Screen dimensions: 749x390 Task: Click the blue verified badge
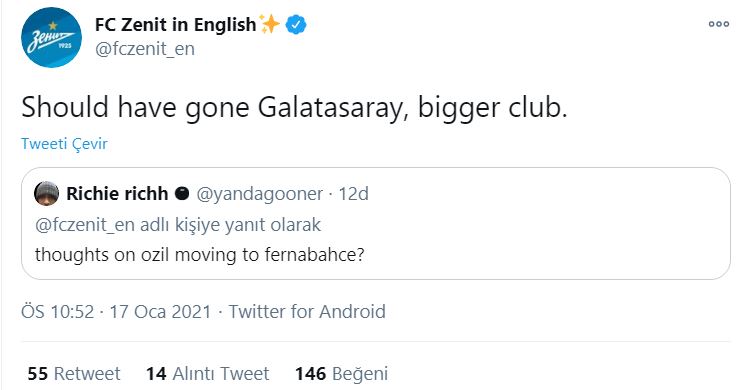296,24
